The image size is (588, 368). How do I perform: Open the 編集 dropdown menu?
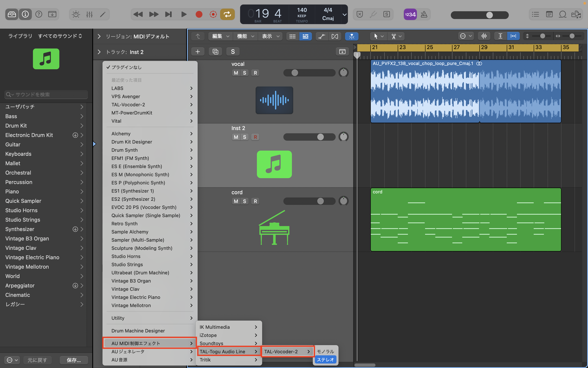point(220,36)
